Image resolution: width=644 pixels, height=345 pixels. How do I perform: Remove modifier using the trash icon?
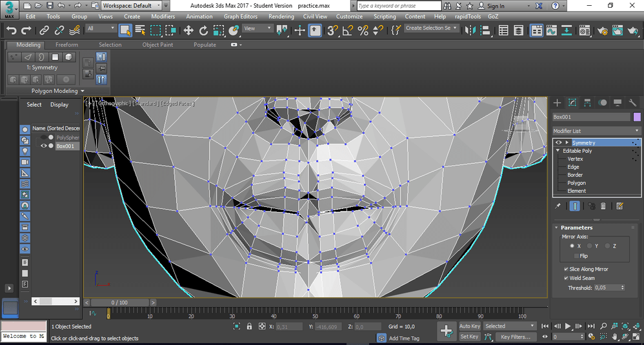click(x=603, y=206)
